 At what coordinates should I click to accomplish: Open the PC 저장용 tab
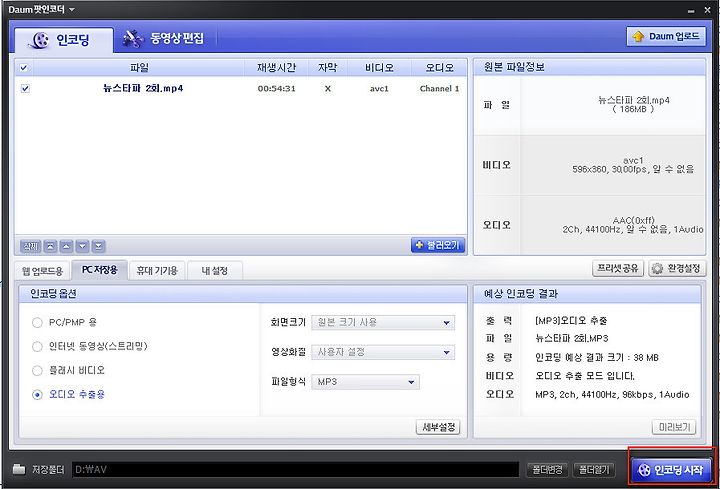100,270
